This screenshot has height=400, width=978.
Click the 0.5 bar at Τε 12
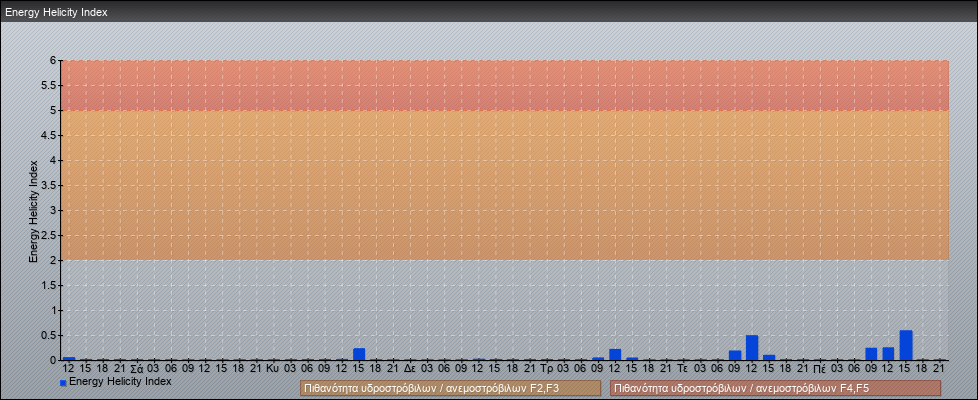(752, 348)
